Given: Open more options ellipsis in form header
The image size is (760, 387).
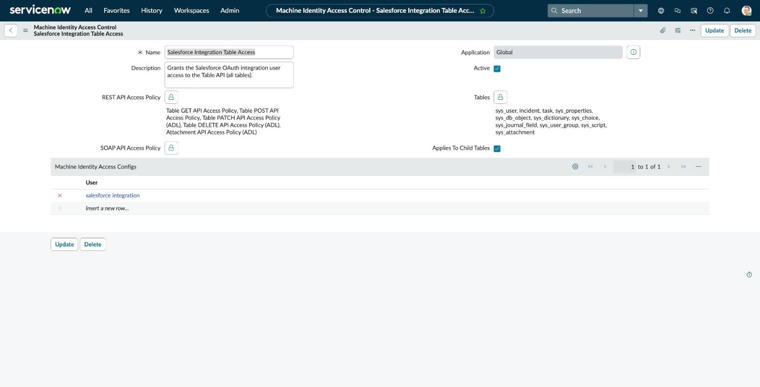Looking at the screenshot, I should [692, 30].
